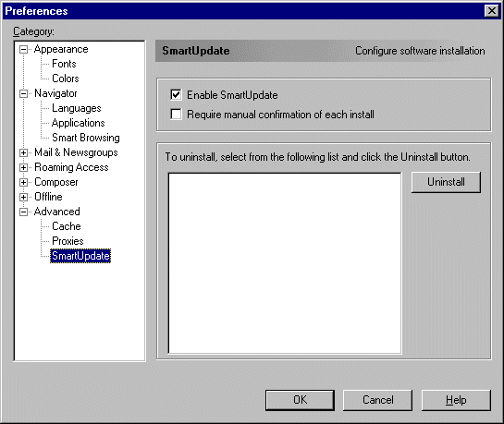Click the Uninstall button
This screenshot has width=504, height=424.
(446, 182)
